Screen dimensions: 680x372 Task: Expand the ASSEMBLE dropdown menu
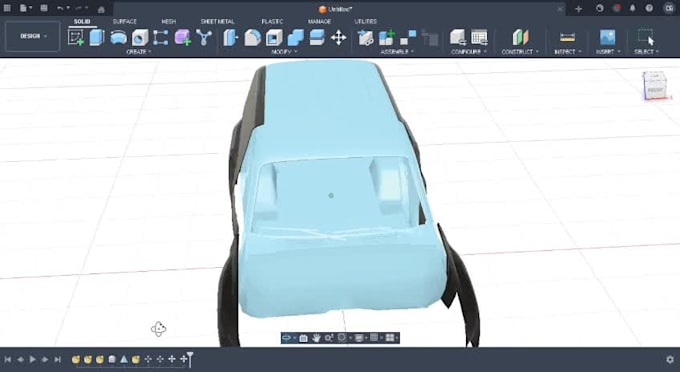pos(397,52)
